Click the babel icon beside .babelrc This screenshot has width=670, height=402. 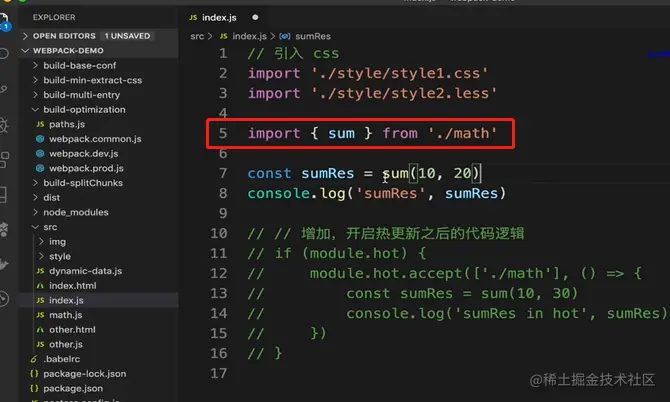click(34, 359)
